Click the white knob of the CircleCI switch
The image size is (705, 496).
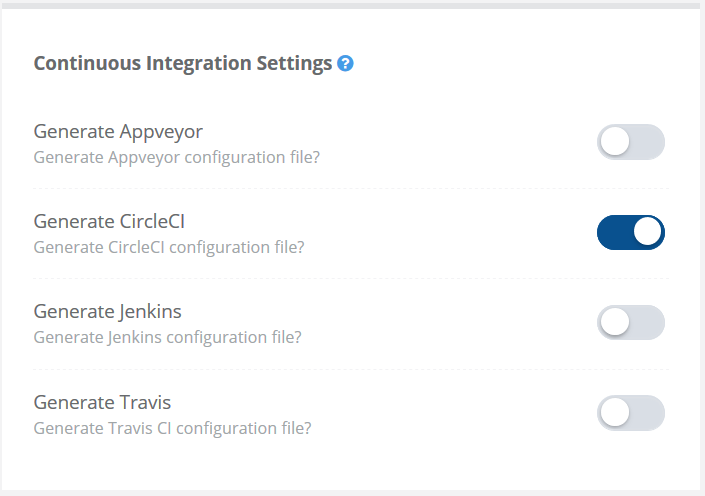647,232
